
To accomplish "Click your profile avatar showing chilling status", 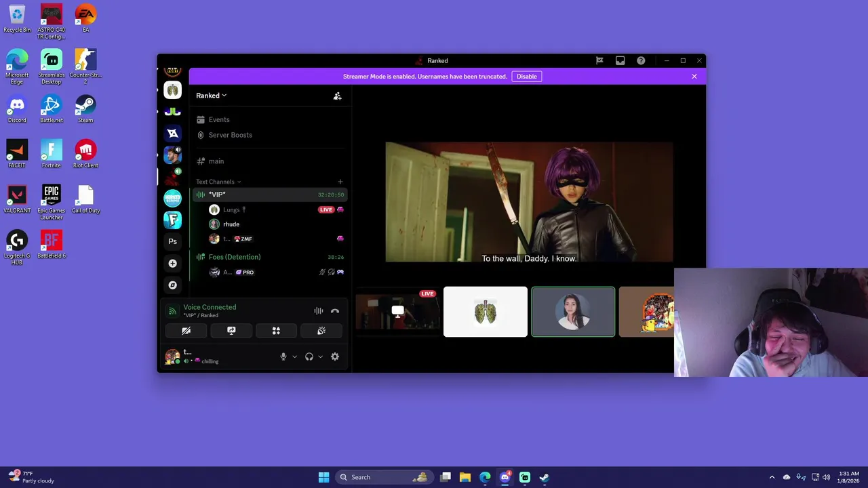I will tap(172, 357).
